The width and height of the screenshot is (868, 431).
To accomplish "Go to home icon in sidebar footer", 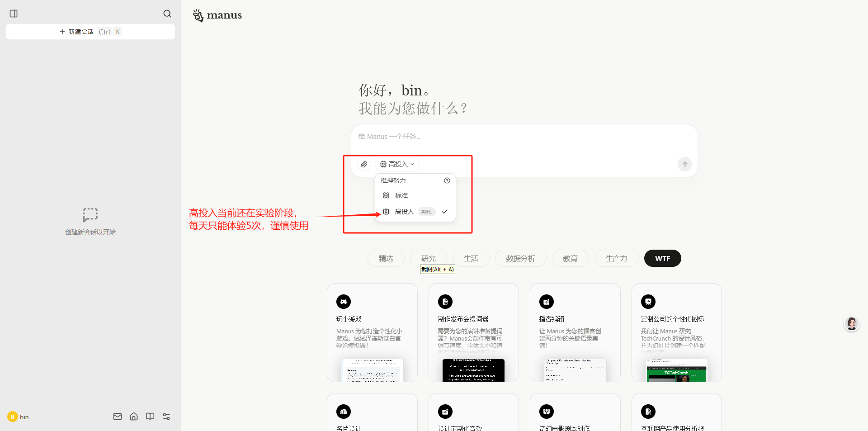I will click(x=134, y=417).
